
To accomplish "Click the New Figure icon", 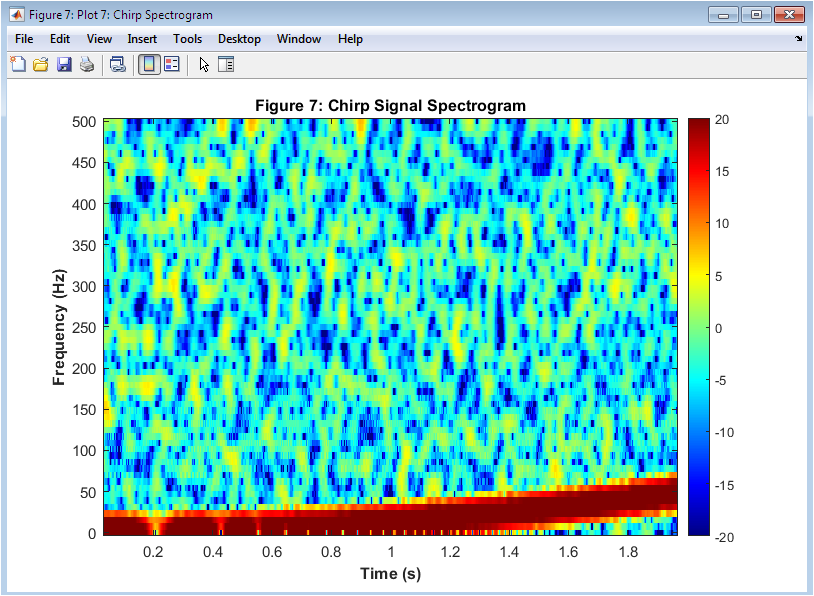I will pyautogui.click(x=18, y=65).
